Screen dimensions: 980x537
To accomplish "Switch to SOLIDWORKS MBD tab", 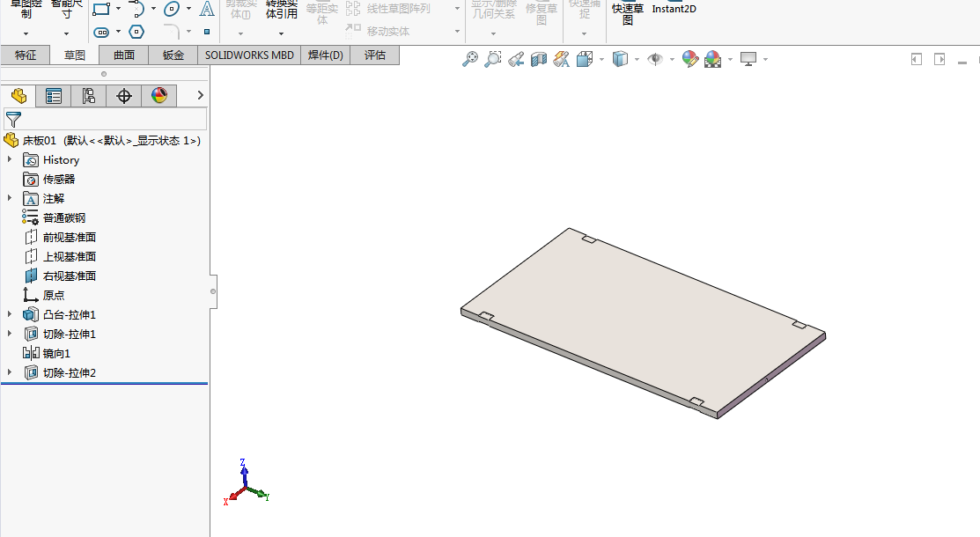I will (x=249, y=55).
